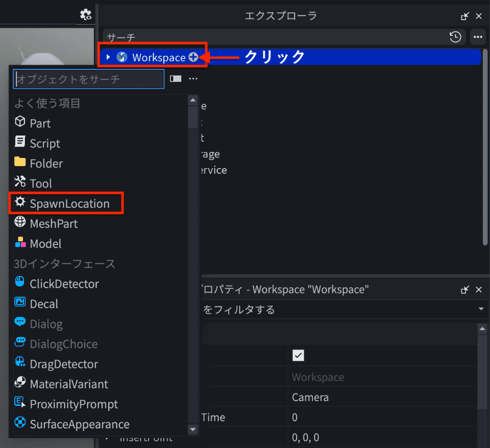
Task: Open the insert menu more options ellipsis
Action: (x=193, y=79)
